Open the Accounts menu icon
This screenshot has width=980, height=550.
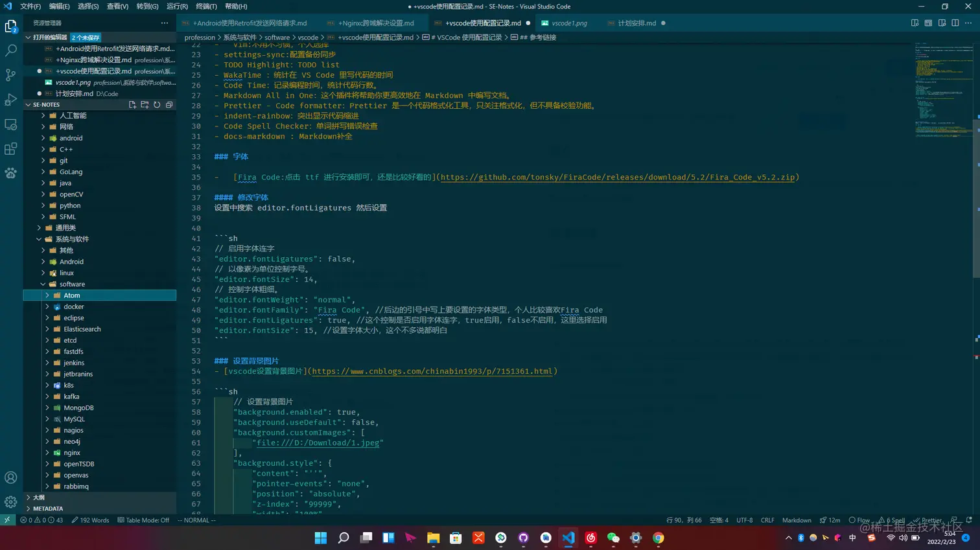[x=11, y=477]
